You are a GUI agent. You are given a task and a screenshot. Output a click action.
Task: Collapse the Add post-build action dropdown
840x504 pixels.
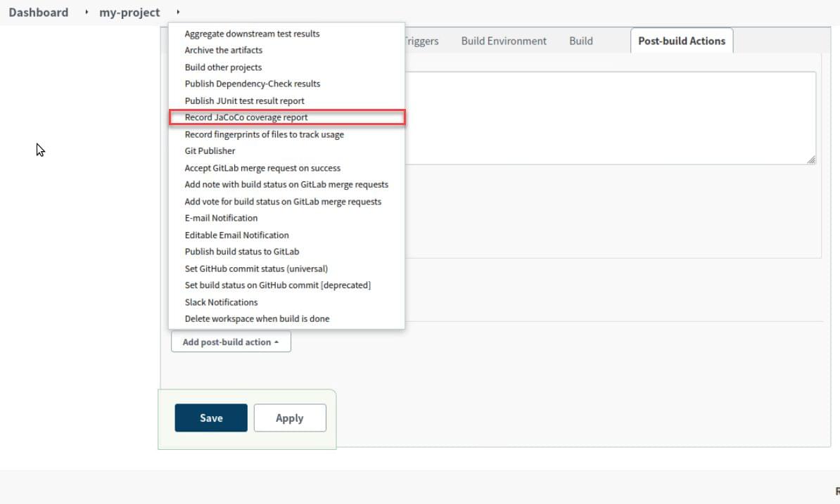[231, 342]
